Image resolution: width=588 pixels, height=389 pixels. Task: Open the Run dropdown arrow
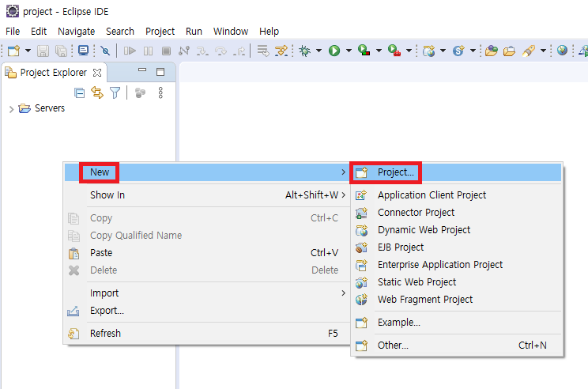pyautogui.click(x=349, y=51)
